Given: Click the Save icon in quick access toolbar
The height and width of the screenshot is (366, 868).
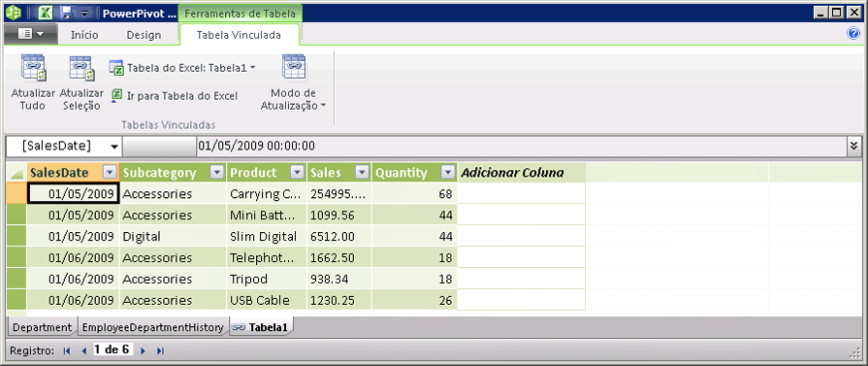Looking at the screenshot, I should tap(67, 13).
